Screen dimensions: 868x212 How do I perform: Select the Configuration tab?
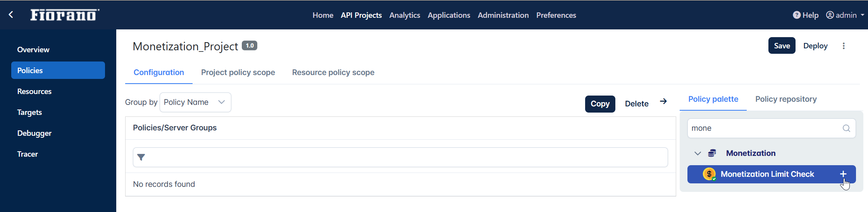(159, 72)
